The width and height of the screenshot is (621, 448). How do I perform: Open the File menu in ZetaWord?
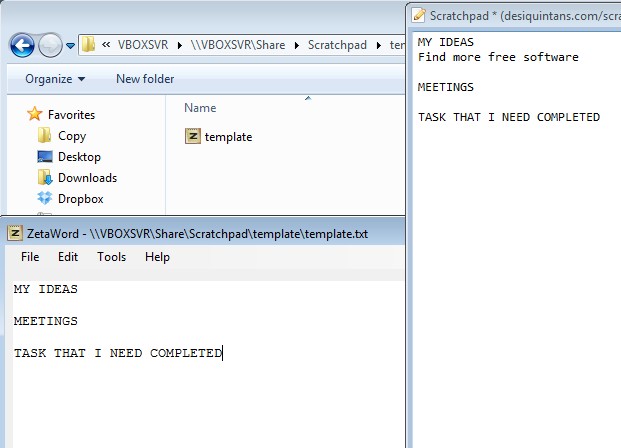click(30, 257)
